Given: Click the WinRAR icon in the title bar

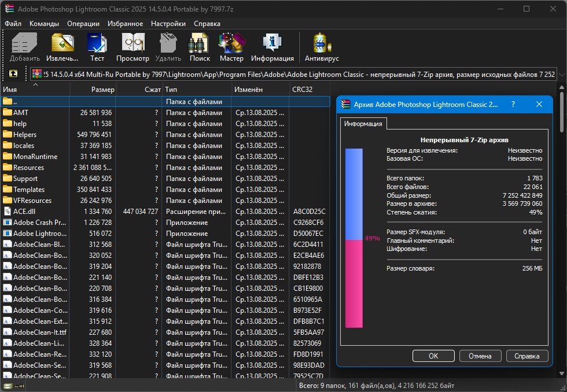Looking at the screenshot, I should (x=9, y=9).
